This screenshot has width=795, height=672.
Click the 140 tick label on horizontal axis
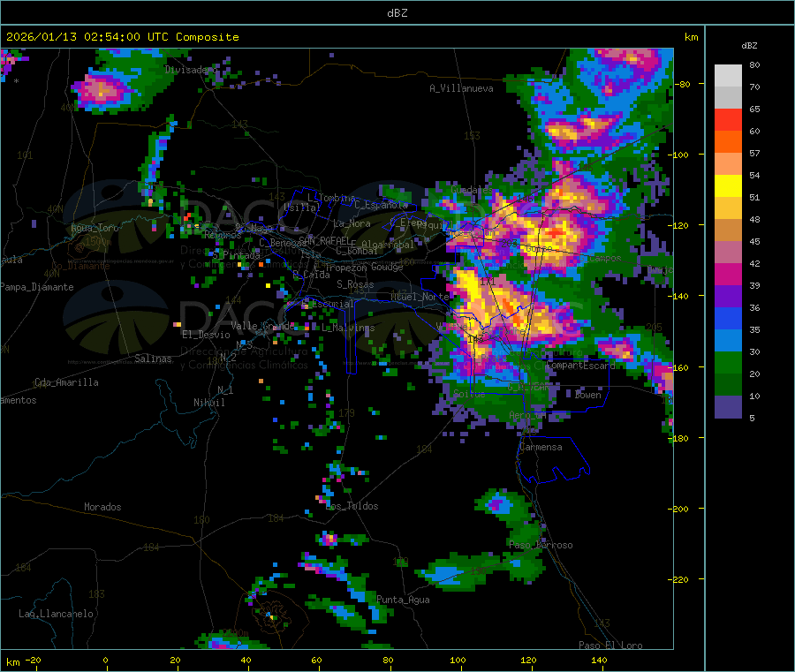pos(599,661)
